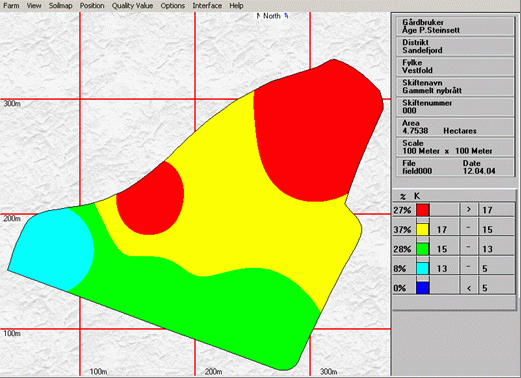Select the dark blue legend color swatch
The height and width of the screenshot is (378, 521).
(423, 288)
